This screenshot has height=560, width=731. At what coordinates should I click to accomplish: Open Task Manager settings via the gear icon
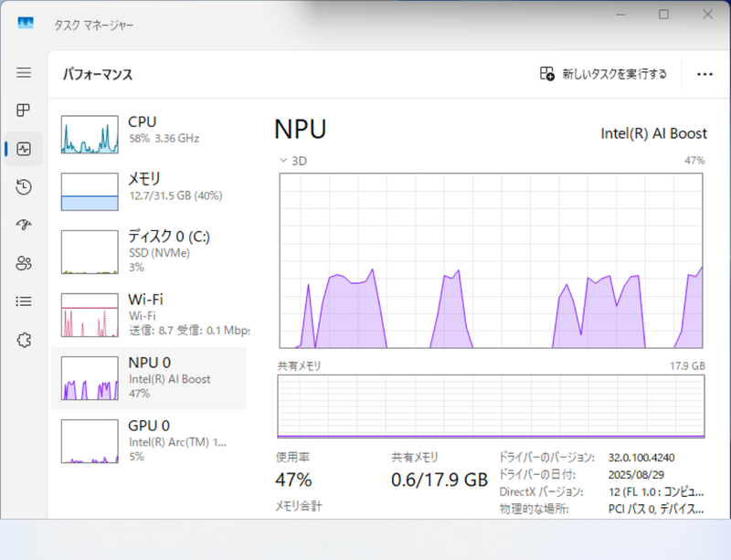pyautogui.click(x=24, y=340)
